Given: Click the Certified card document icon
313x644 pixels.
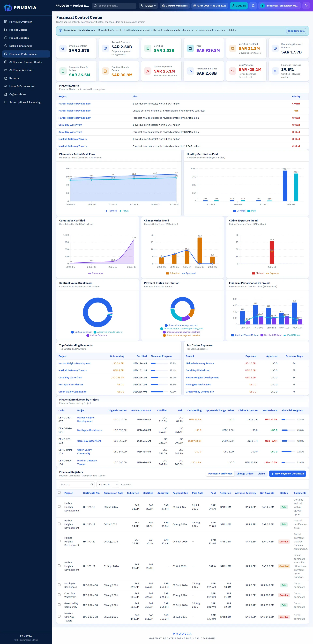Looking at the screenshot, I should (x=148, y=48).
